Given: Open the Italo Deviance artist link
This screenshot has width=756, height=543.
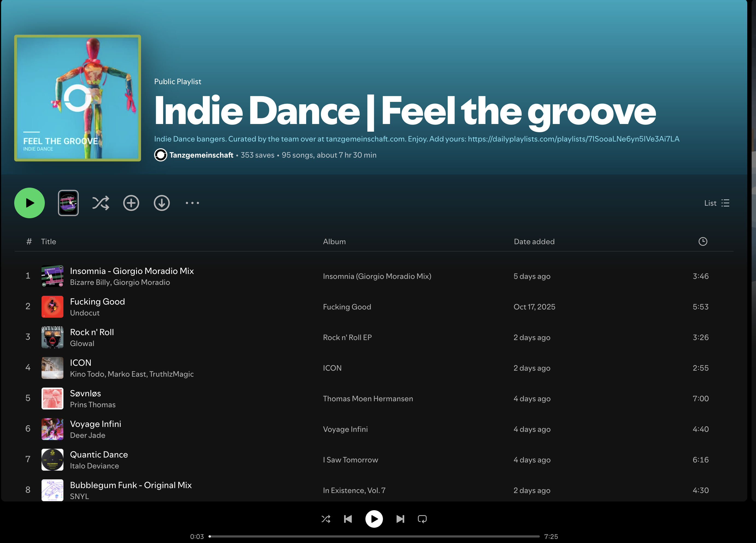Looking at the screenshot, I should point(94,466).
